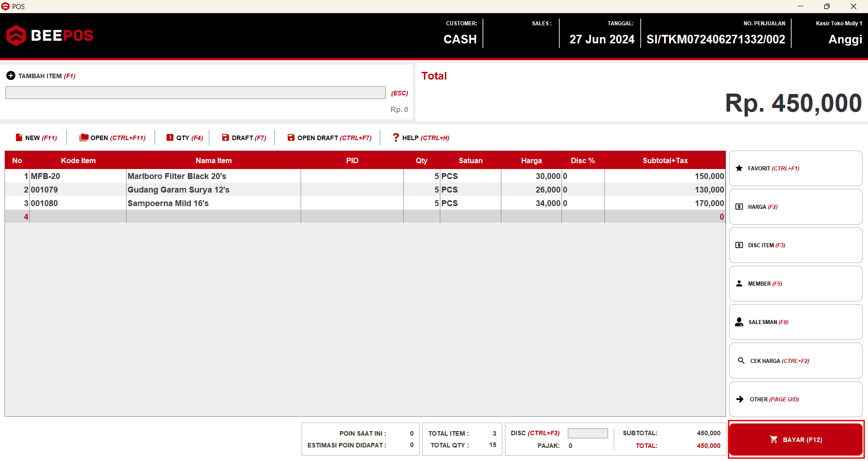Click the plus icon beside TAMBAH ITEM
Image resolution: width=868 pixels, height=461 pixels.
(x=11, y=75)
